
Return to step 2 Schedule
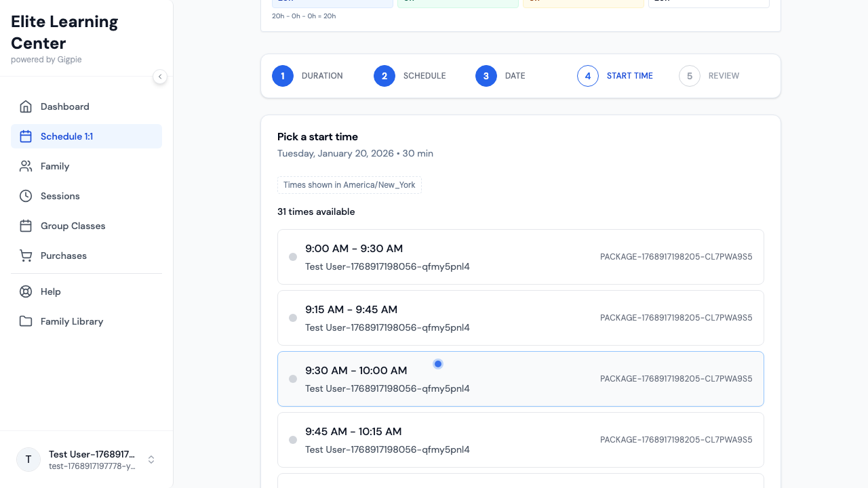coord(384,76)
